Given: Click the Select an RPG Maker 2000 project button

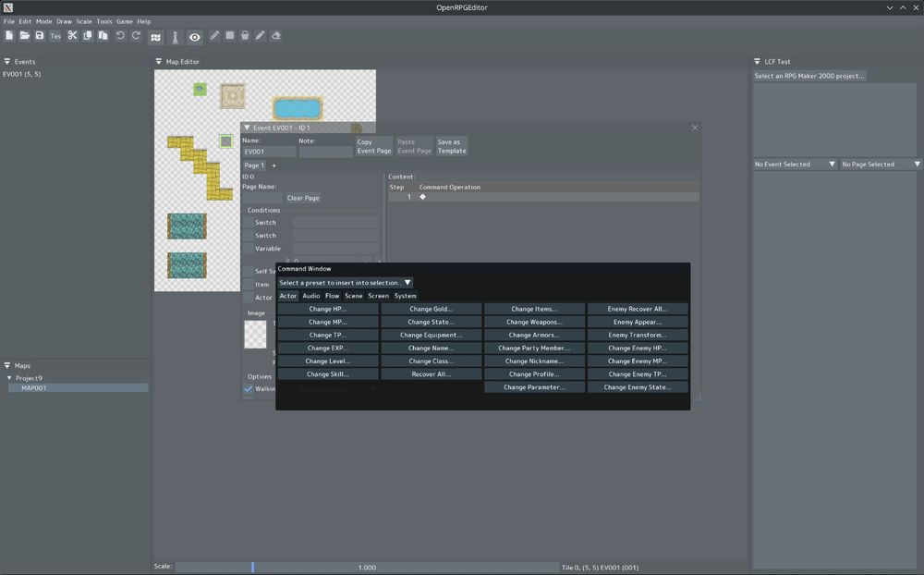Looking at the screenshot, I should (809, 76).
